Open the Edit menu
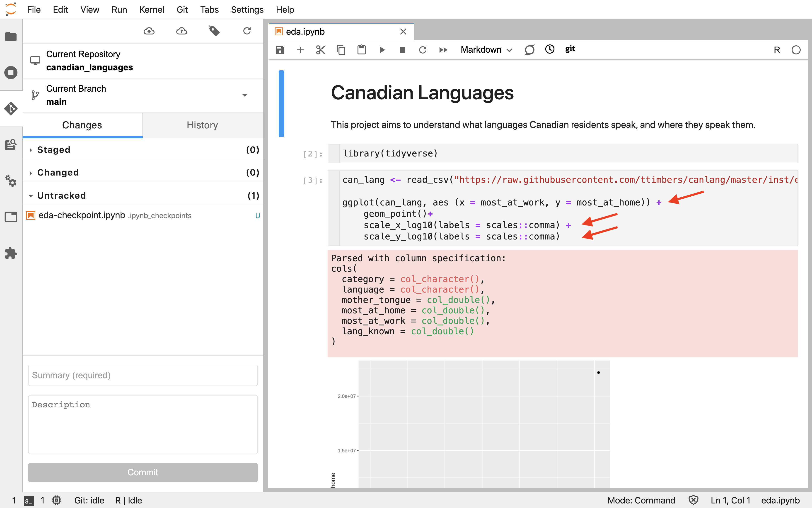Screen dimensions: 812x508 (x=60, y=9)
